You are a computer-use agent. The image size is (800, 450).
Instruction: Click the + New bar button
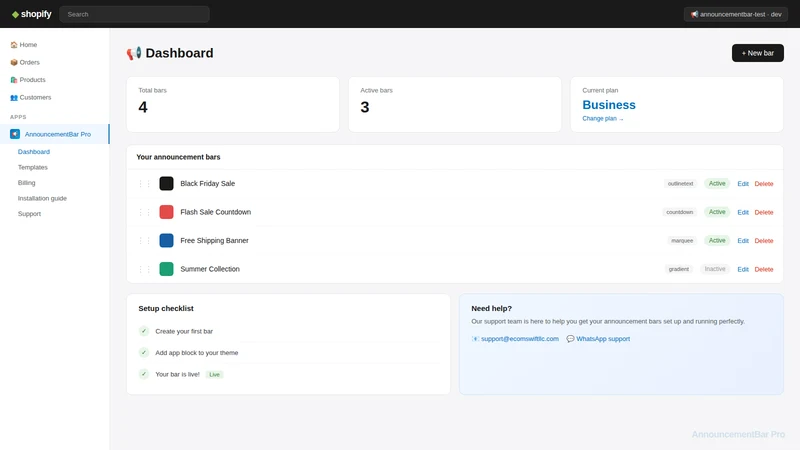[x=758, y=53]
